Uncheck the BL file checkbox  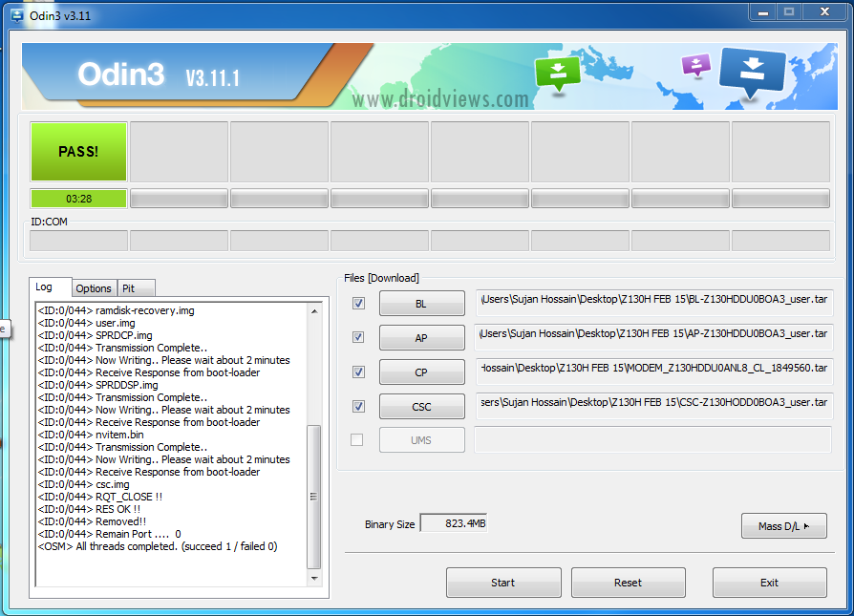358,304
